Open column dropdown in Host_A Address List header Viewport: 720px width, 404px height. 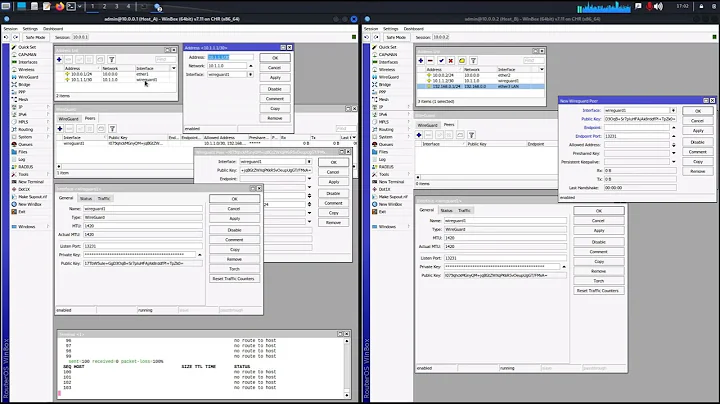tap(174, 68)
